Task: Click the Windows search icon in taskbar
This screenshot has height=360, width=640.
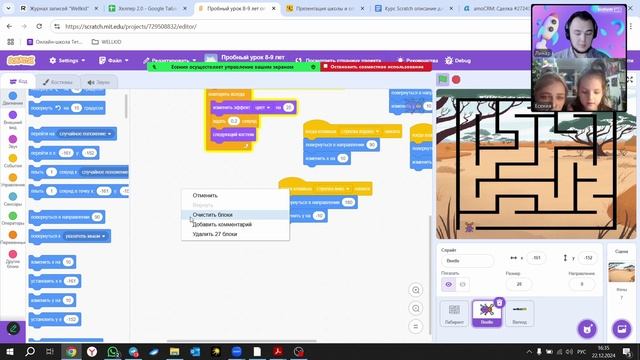Action: pyautogui.click(x=30, y=351)
